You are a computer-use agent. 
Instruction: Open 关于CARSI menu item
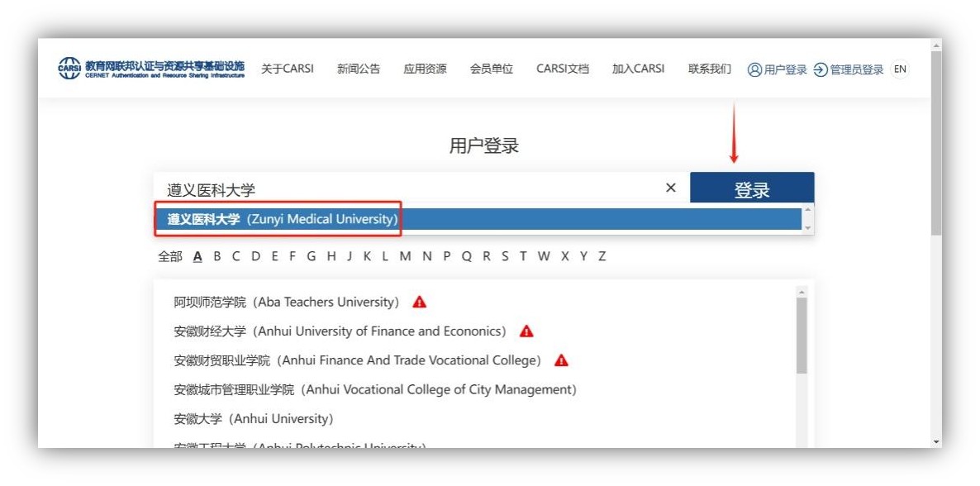[287, 69]
